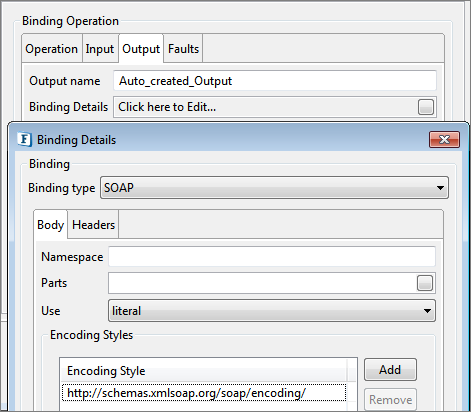
Task: Switch to the Input tab
Action: pyautogui.click(x=100, y=49)
